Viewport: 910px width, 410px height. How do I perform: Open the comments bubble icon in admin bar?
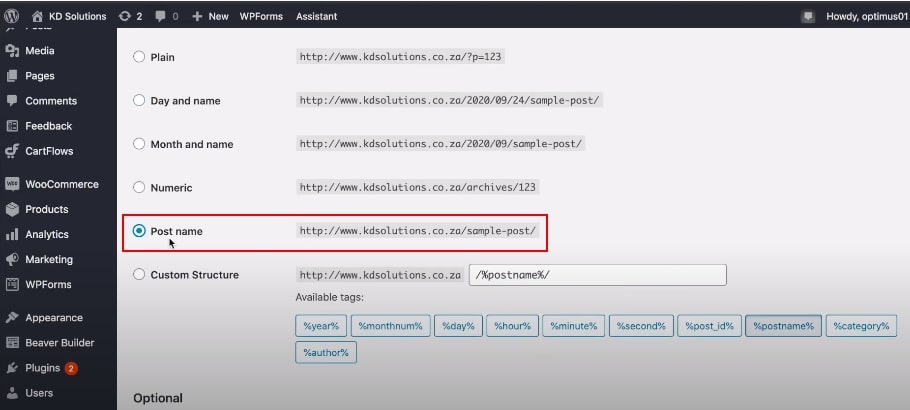(x=160, y=16)
